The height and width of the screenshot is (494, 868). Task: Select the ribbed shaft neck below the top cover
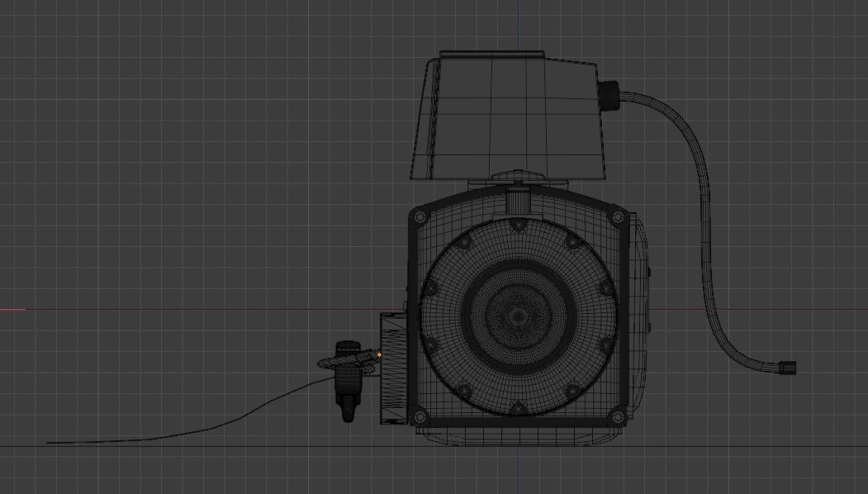click(x=518, y=199)
